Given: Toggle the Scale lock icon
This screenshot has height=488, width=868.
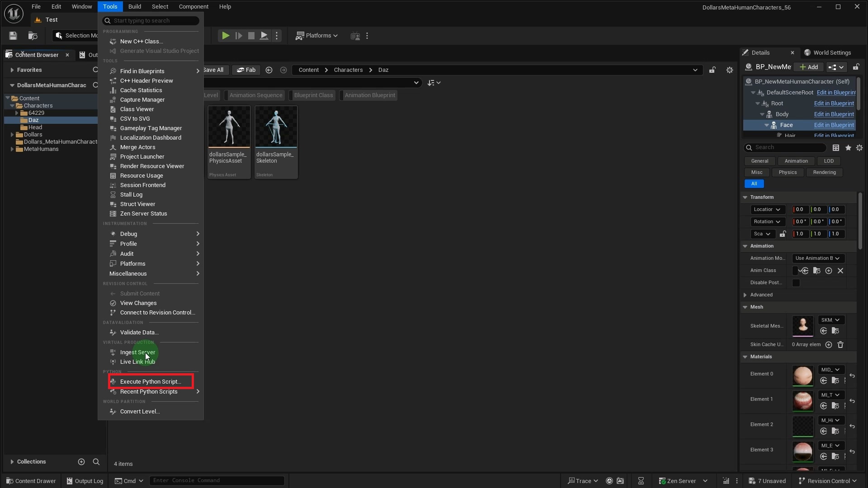Looking at the screenshot, I should (x=783, y=234).
